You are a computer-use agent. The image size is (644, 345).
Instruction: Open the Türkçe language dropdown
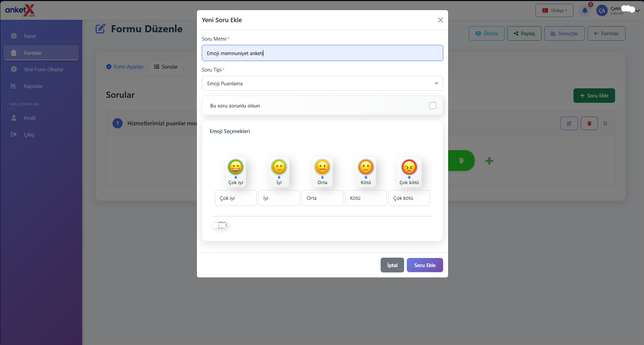555,10
